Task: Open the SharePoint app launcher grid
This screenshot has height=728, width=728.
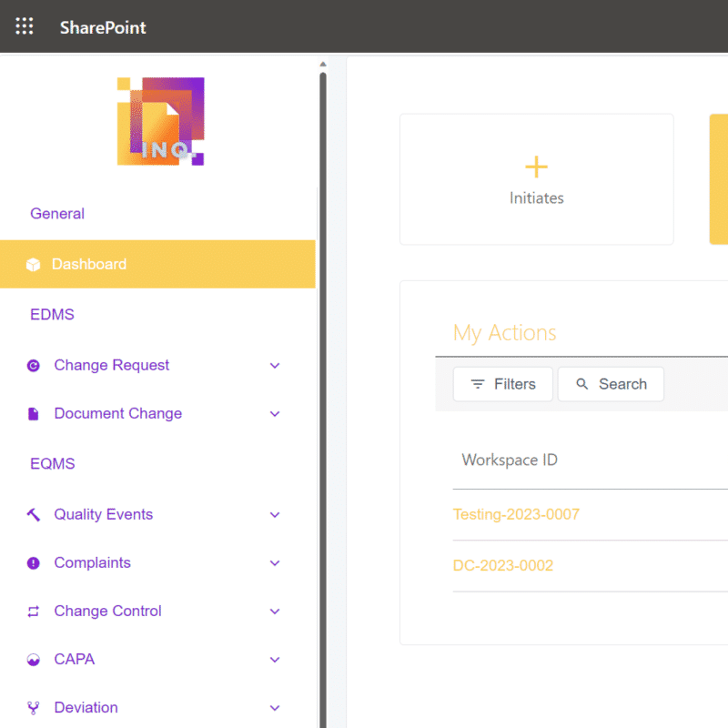Action: [x=25, y=26]
